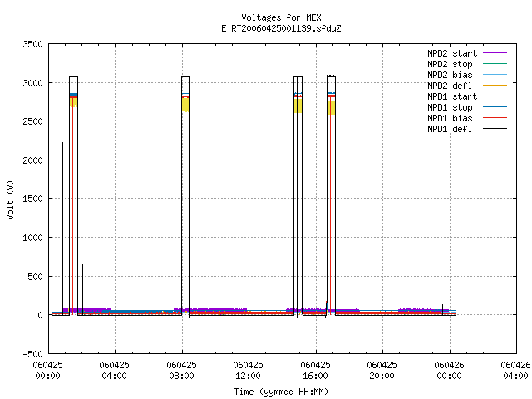Screen dimensions: 532x399
Task: Click the '060425 00:00' x-axis tick label
Action: click(x=48, y=371)
